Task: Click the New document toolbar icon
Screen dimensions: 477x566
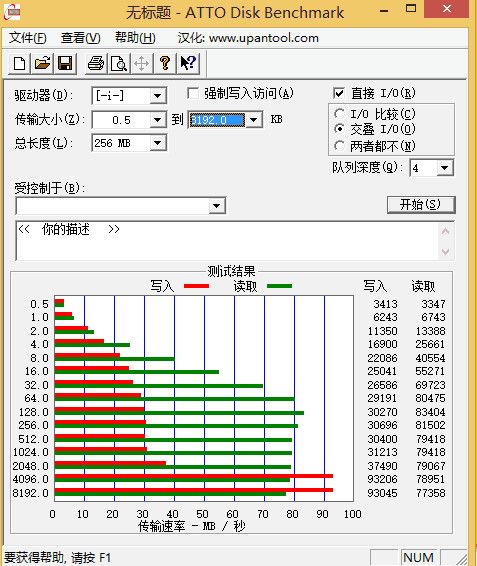Action: [20, 64]
